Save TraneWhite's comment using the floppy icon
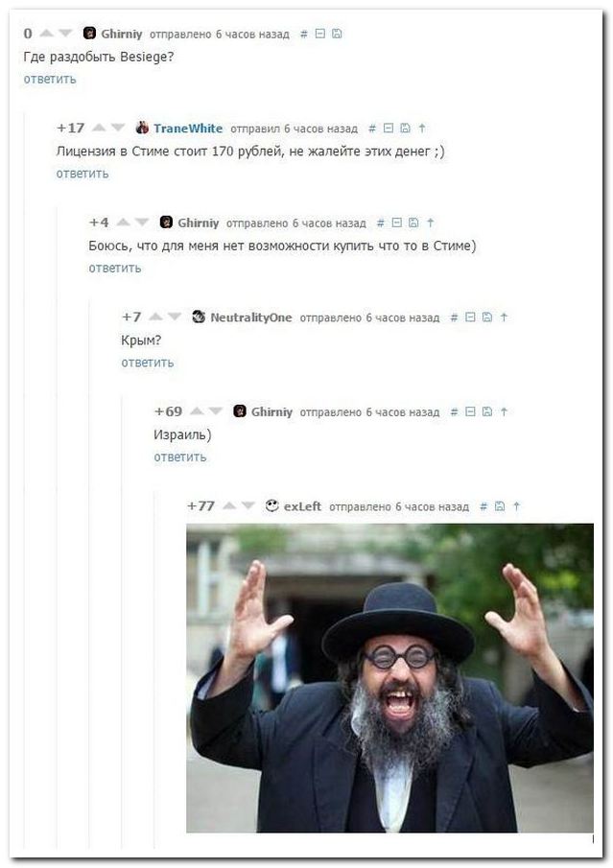Screen dimensions: 613x868 [405, 129]
